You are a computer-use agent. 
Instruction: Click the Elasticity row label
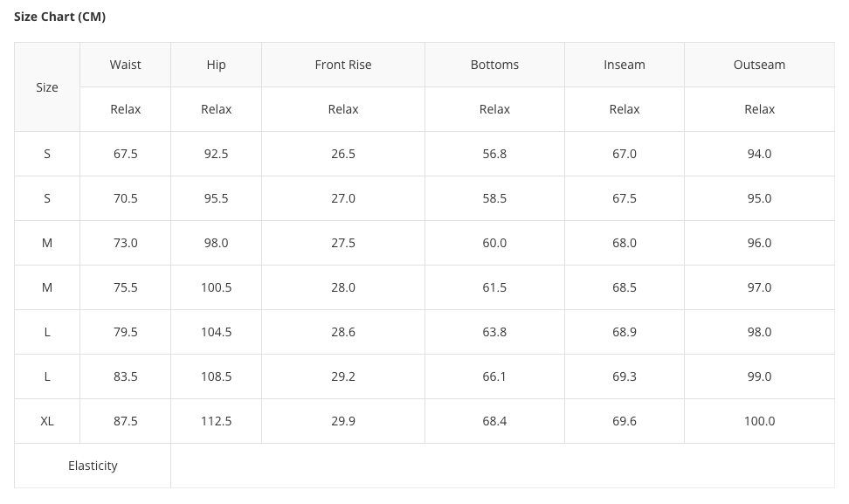[x=93, y=466]
